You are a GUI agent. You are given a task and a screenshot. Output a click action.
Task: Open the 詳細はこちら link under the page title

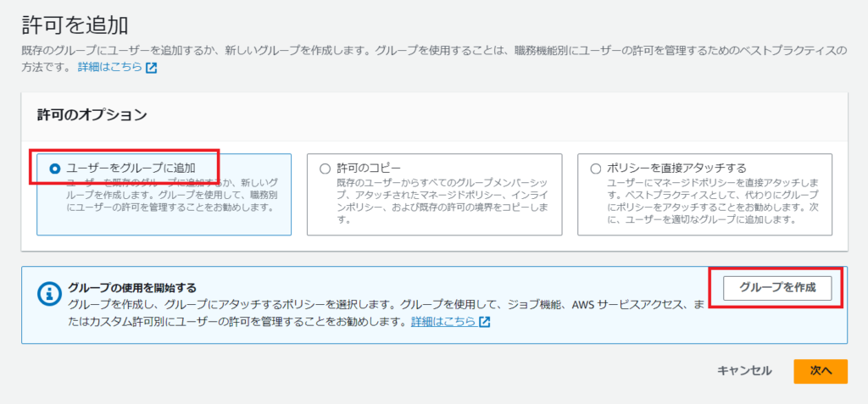coord(109,67)
